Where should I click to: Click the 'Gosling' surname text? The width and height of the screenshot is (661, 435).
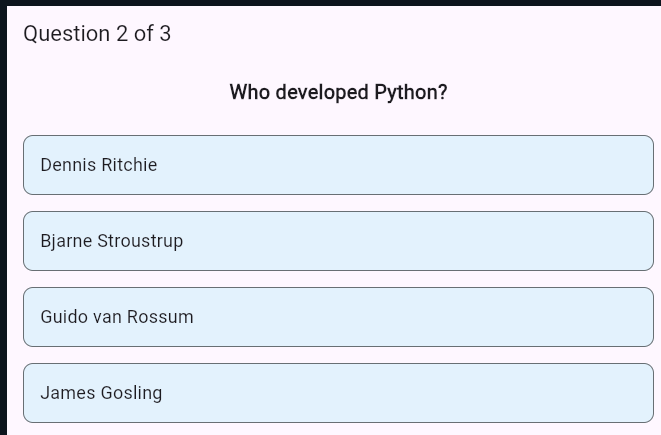tap(131, 393)
